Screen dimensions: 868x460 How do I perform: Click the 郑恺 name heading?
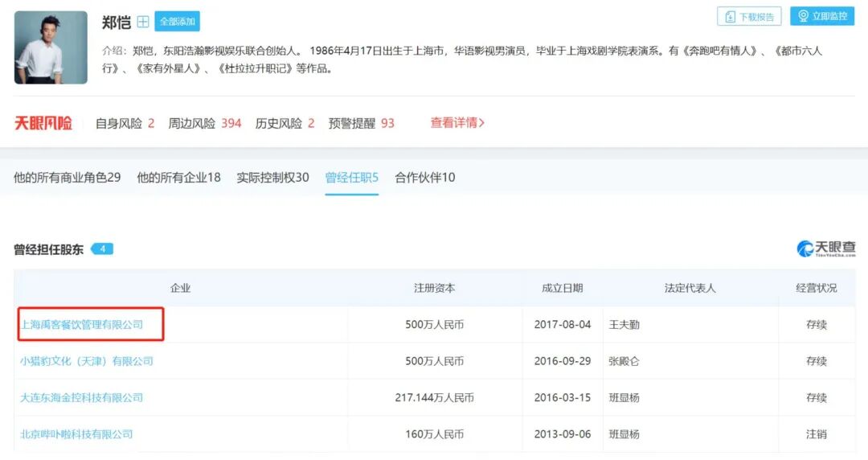117,23
